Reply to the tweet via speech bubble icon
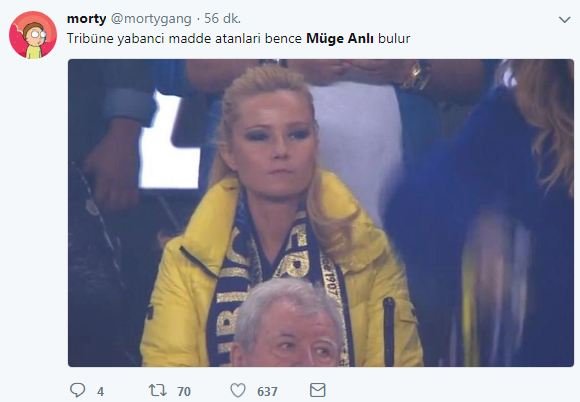580x402 pixels. point(78,390)
